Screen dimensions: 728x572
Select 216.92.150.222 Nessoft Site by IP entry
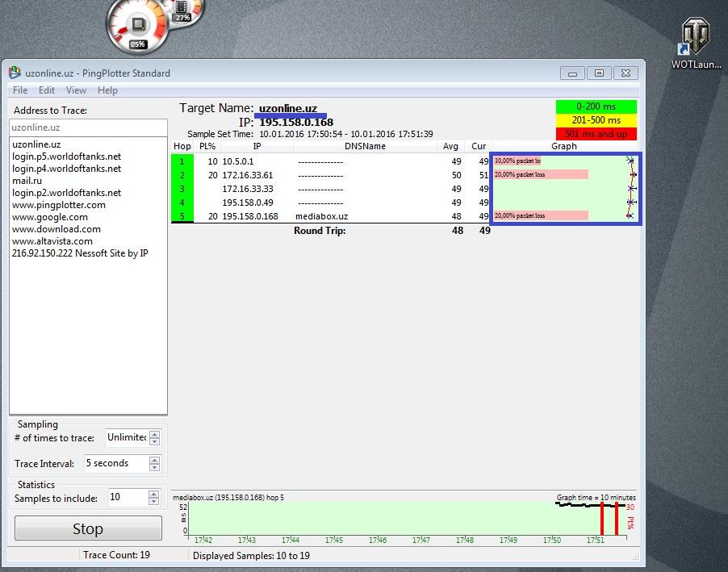pyautogui.click(x=80, y=253)
